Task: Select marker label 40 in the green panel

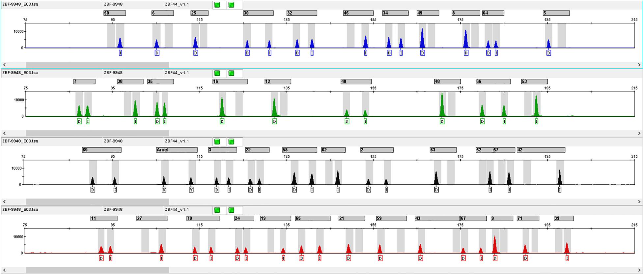Action: coord(356,81)
